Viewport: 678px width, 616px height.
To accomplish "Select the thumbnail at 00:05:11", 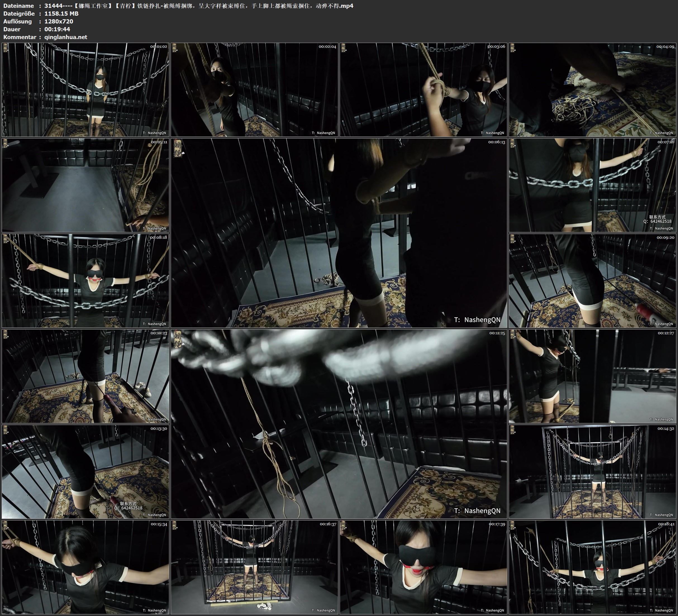I will tap(85, 185).
